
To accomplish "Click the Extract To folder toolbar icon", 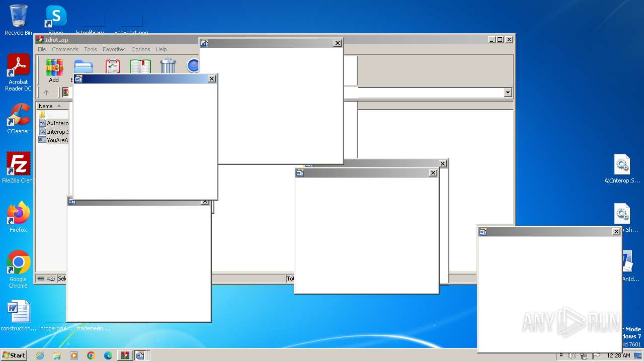I will (x=83, y=66).
